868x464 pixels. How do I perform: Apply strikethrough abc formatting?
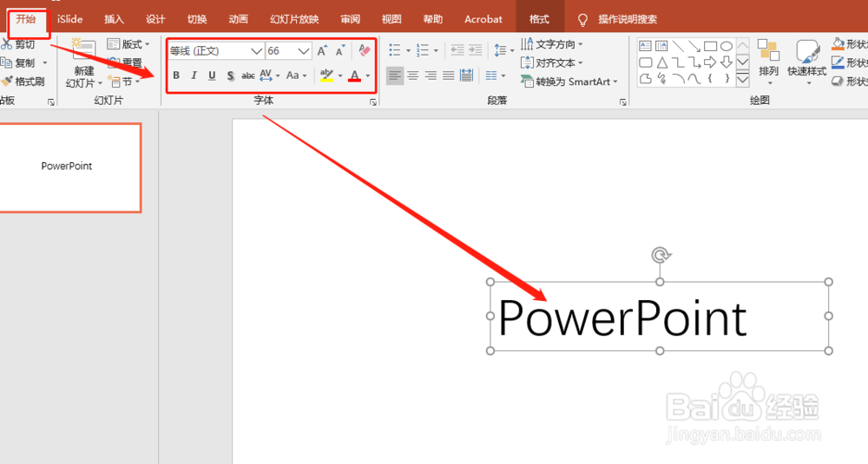pyautogui.click(x=248, y=75)
